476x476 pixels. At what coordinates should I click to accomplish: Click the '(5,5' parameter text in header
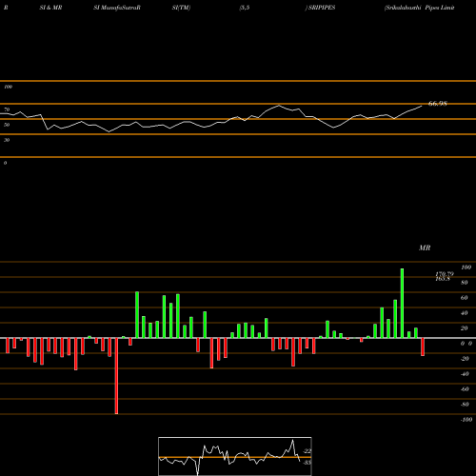245,8
